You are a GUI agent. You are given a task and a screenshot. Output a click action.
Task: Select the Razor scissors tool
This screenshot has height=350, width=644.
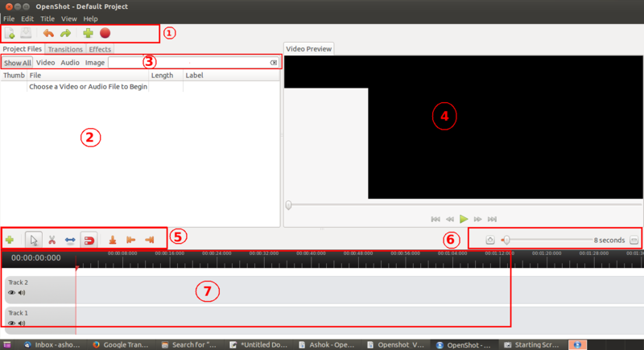click(52, 240)
